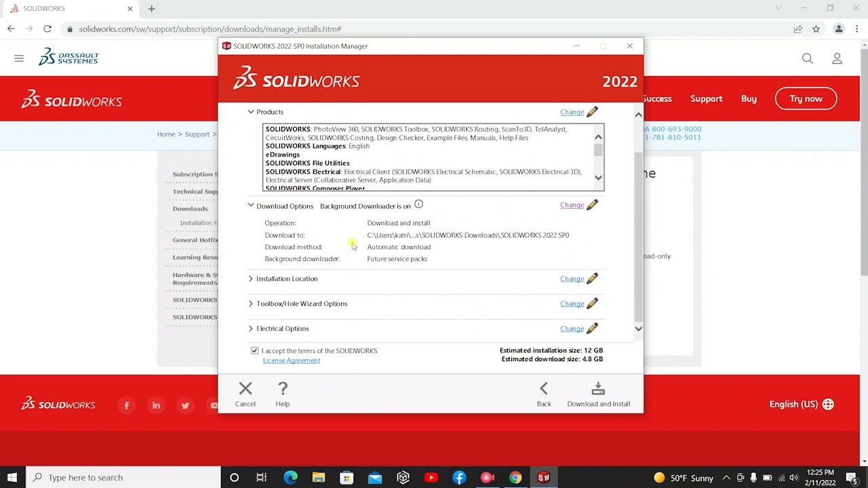868x488 pixels.
Task: Go to Home breadcrumb link
Action: click(x=166, y=134)
